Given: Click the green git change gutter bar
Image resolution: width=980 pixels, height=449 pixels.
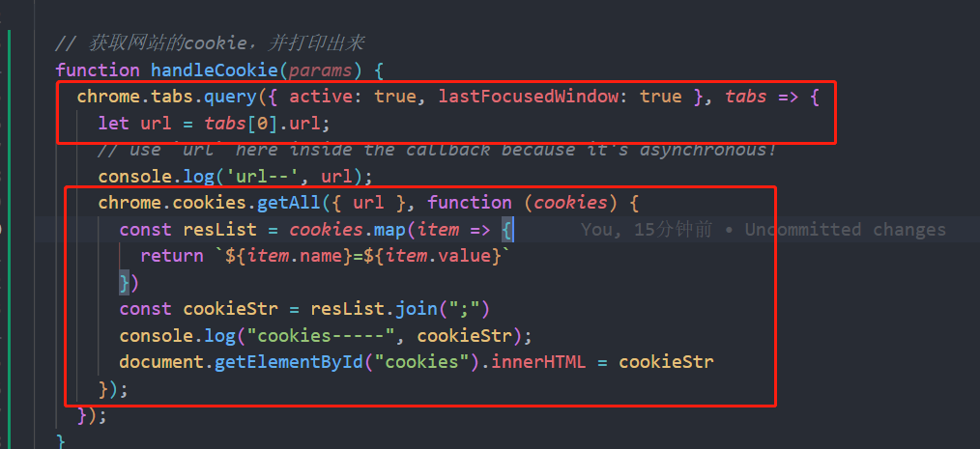Looking at the screenshot, I should [9, 238].
